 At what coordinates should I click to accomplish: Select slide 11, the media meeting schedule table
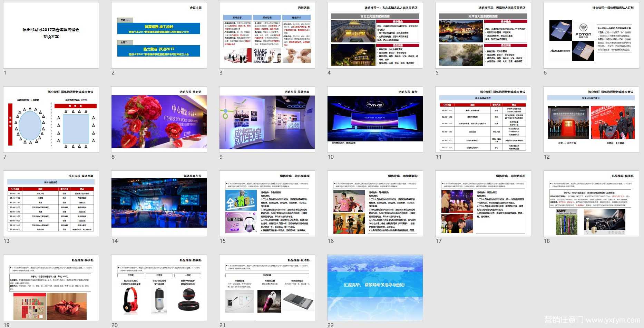point(483,119)
